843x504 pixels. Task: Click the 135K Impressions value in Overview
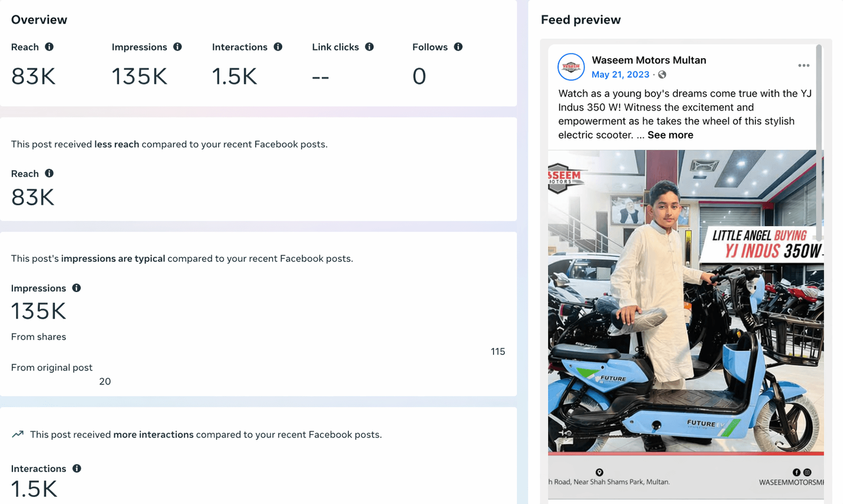coord(139,76)
